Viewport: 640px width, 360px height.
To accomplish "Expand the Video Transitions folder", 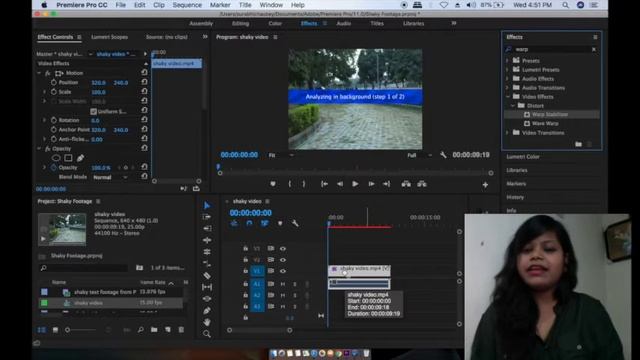I will point(507,133).
